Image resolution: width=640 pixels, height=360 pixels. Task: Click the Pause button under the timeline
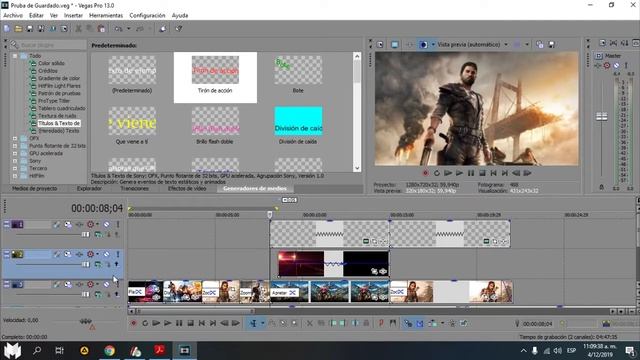179,323
